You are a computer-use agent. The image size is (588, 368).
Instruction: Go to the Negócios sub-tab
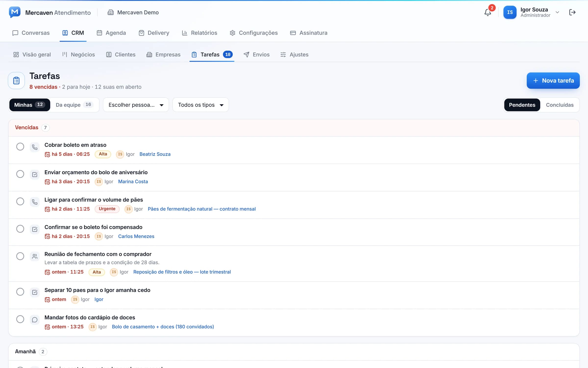point(78,54)
